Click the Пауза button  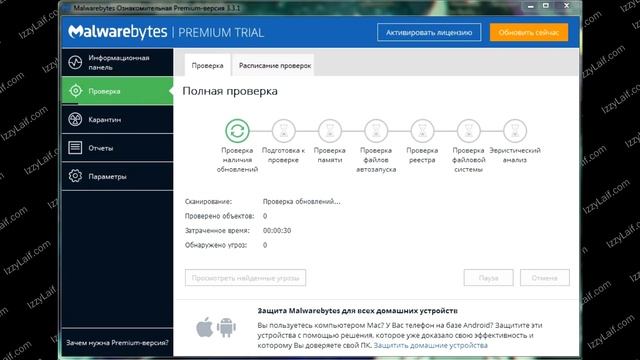(x=489, y=278)
